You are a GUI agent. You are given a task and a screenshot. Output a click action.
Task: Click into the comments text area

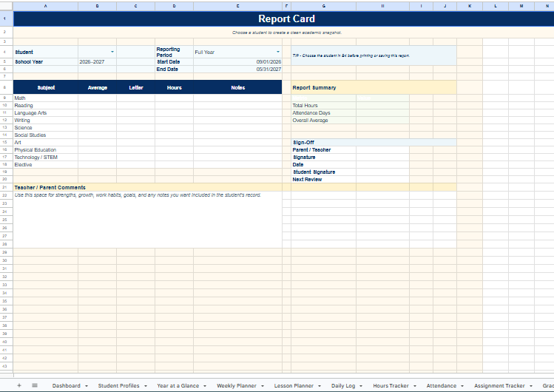(x=148, y=220)
